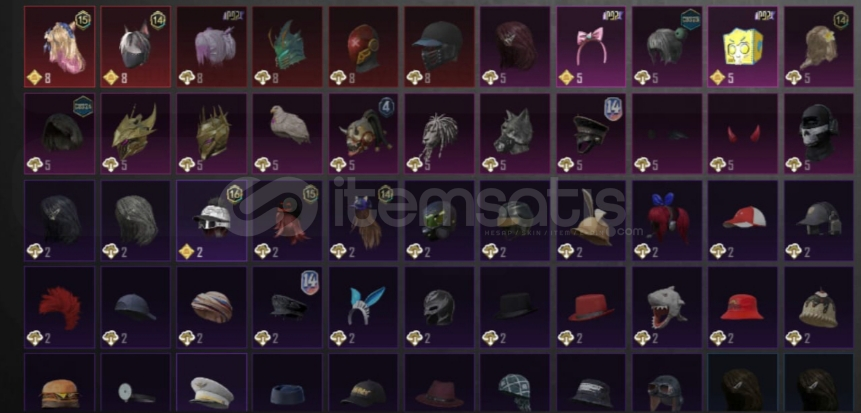Select the yellow cube face mask item

tap(742, 47)
